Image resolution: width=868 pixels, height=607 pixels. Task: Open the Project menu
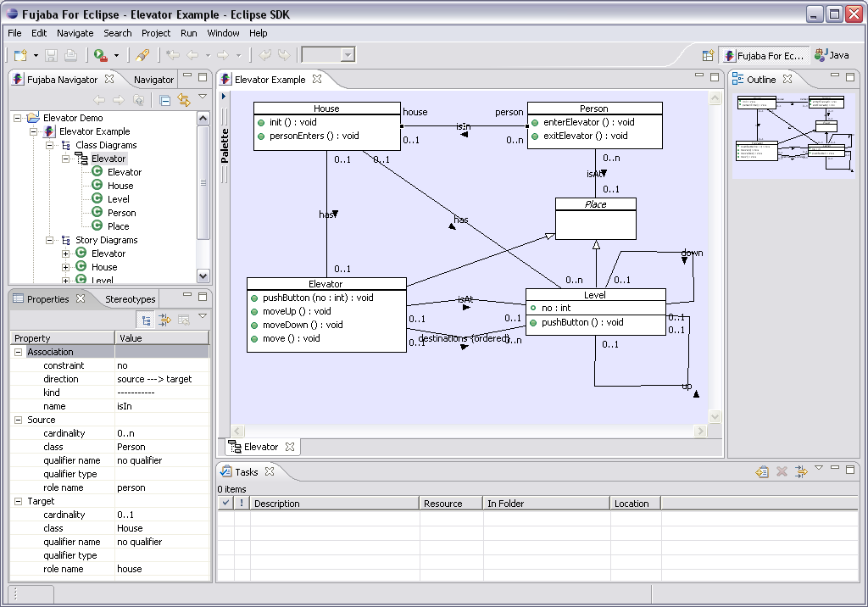156,33
